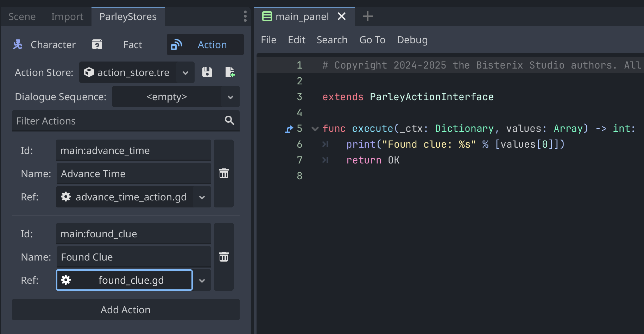Image resolution: width=644 pixels, height=334 pixels.
Task: Click the new action store file icon
Action: [x=230, y=72]
